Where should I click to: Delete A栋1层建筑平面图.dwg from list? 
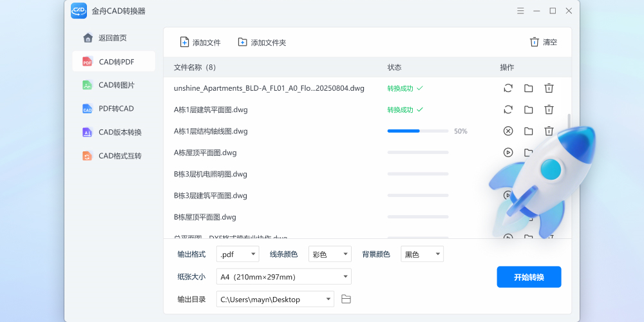(x=549, y=109)
